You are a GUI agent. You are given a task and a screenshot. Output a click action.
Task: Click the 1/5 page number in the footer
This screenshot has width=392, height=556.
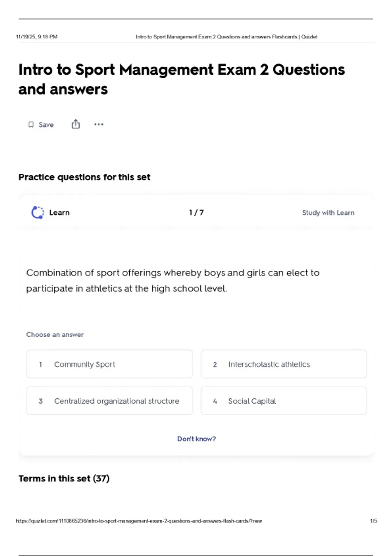[373, 521]
